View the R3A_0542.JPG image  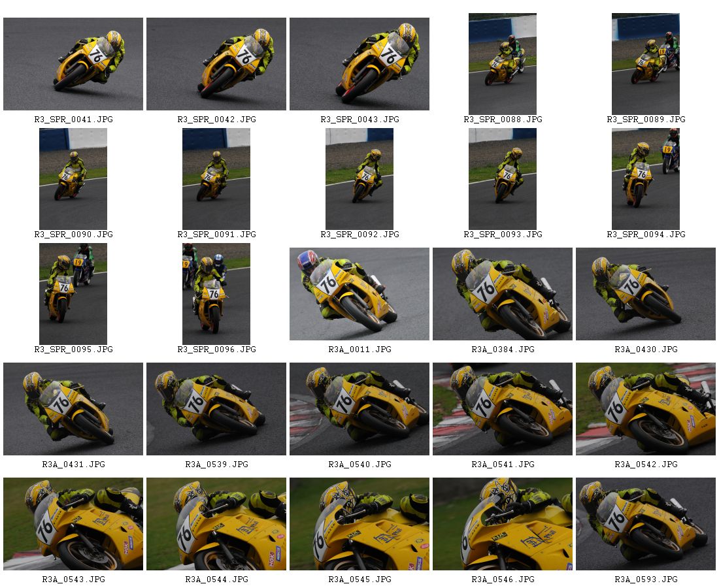[646, 409]
